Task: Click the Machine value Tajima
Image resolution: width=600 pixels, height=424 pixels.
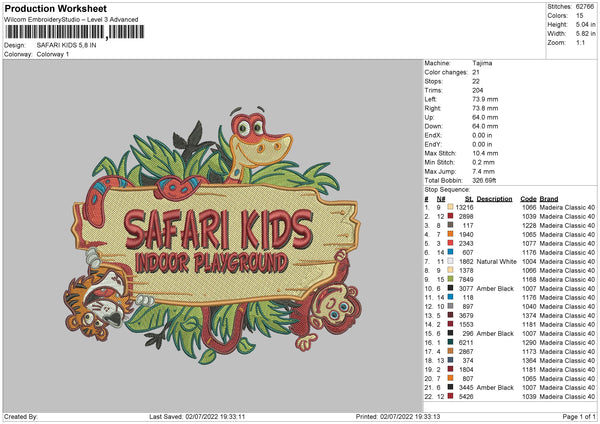Action: pyautogui.click(x=482, y=63)
